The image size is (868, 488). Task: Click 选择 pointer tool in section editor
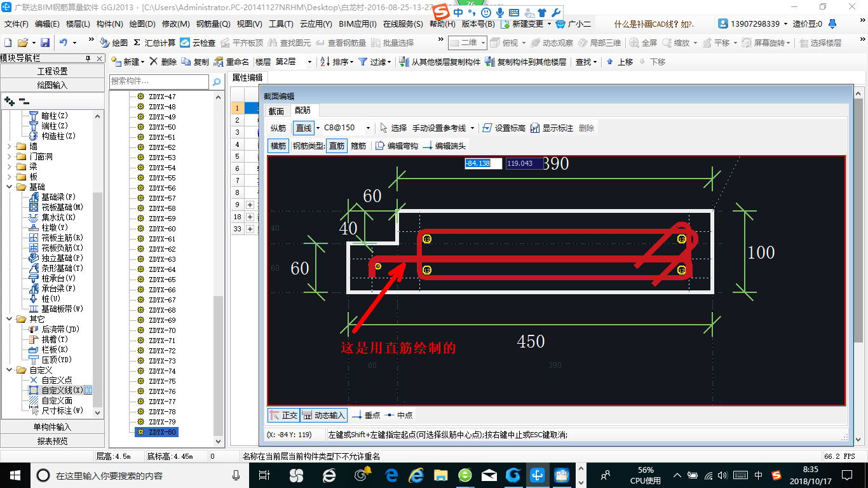(x=393, y=128)
